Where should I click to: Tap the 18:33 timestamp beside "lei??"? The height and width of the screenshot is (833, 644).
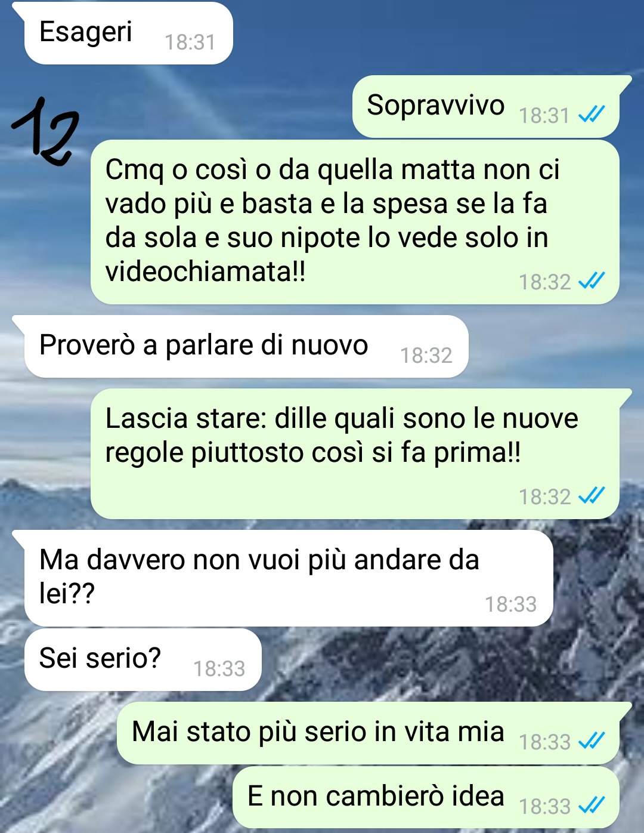pyautogui.click(x=510, y=604)
